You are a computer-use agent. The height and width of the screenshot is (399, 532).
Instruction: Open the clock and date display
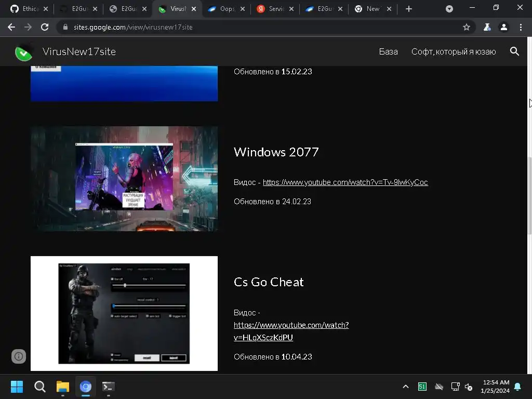click(495, 387)
